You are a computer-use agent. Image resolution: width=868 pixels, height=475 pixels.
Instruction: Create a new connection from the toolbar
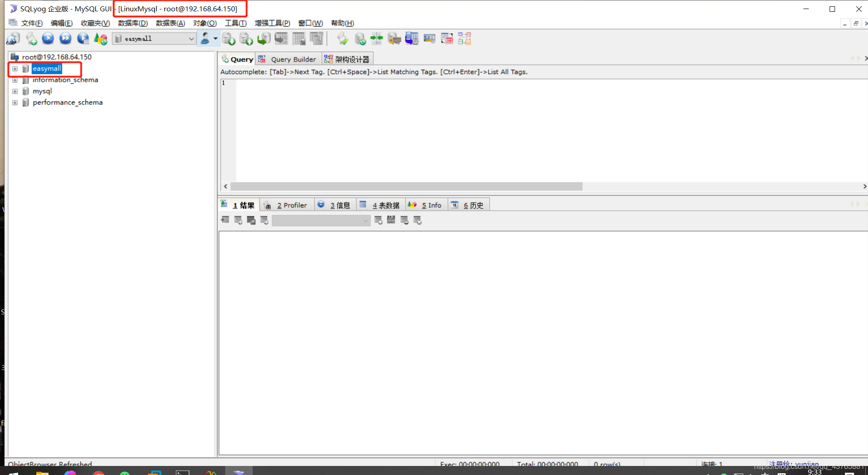[x=13, y=39]
